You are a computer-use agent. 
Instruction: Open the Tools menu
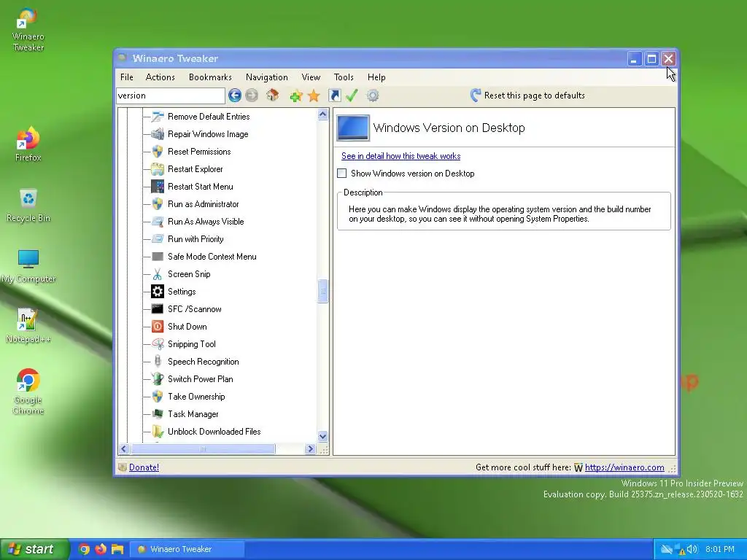[344, 77]
